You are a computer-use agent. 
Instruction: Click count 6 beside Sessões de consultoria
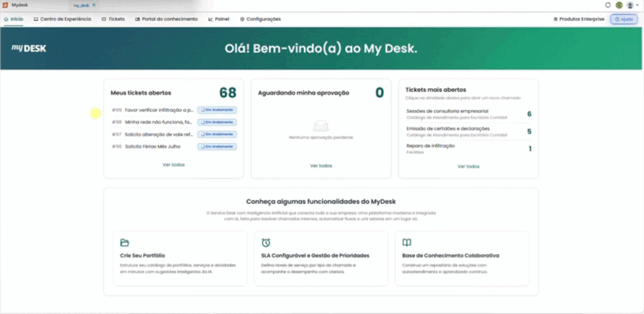[x=529, y=114]
